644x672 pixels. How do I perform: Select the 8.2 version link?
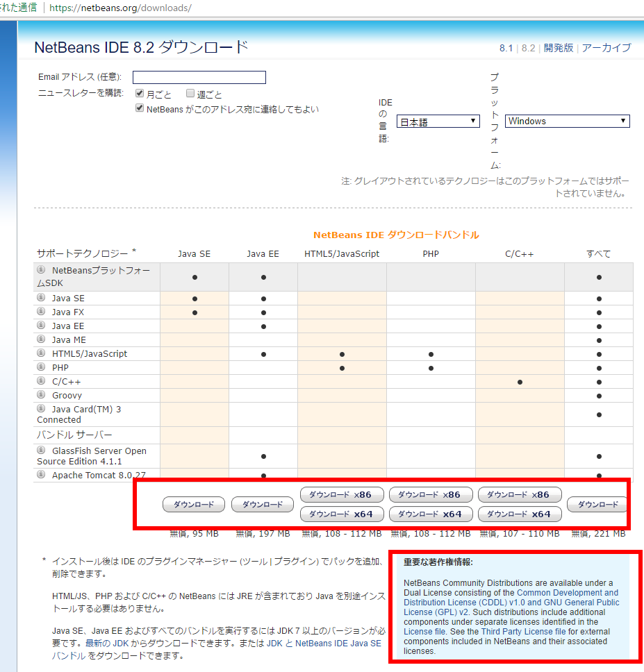point(528,48)
